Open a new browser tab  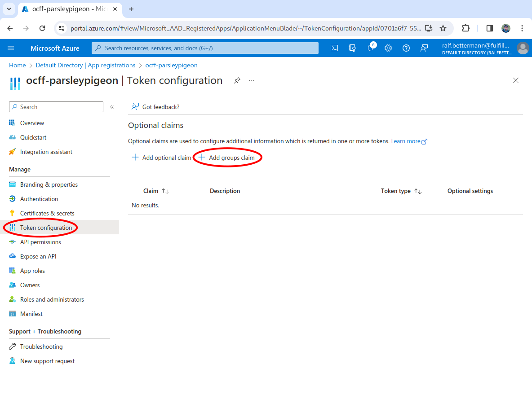click(131, 9)
